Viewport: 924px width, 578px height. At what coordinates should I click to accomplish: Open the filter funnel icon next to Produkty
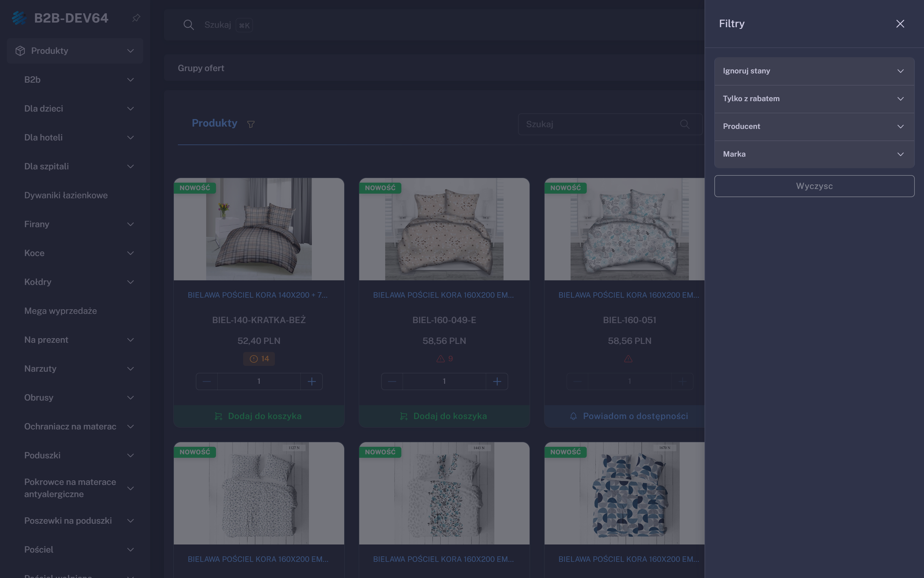click(251, 124)
